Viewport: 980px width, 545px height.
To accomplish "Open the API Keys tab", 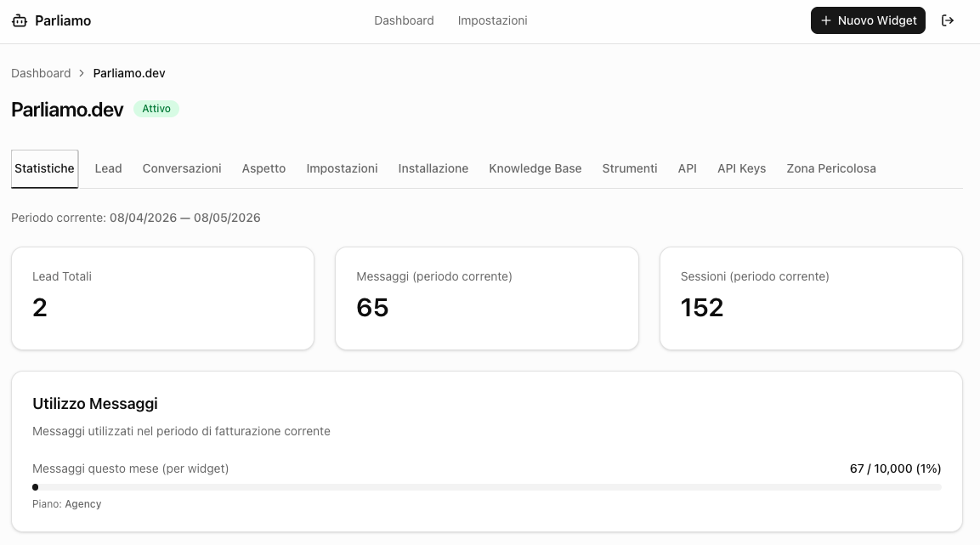I will pos(741,168).
